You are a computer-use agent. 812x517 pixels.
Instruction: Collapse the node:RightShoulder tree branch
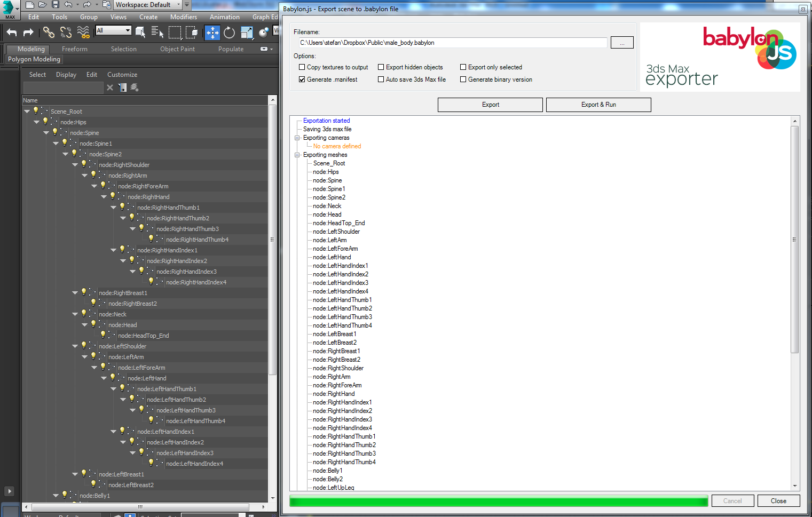pyautogui.click(x=75, y=165)
